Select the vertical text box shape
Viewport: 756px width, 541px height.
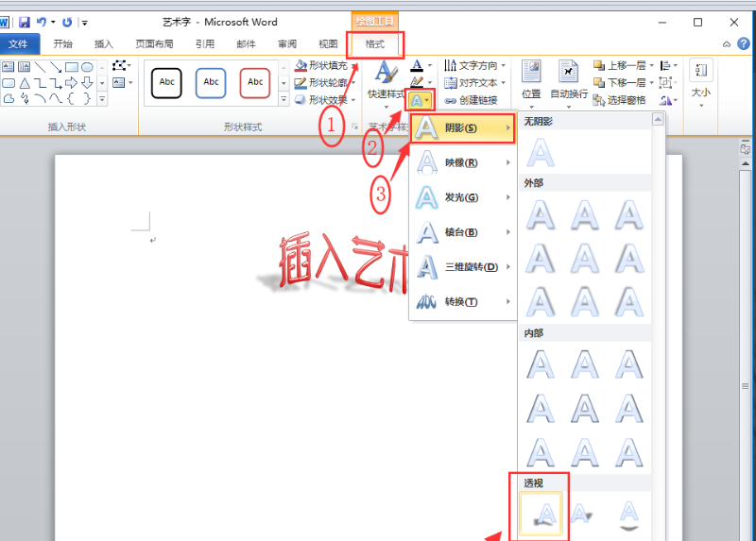point(25,67)
